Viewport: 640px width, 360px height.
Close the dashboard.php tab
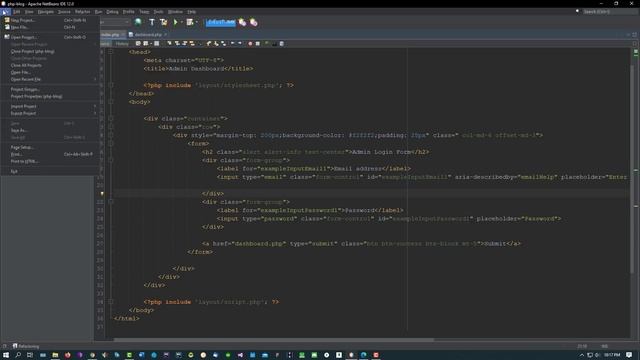coord(166,35)
